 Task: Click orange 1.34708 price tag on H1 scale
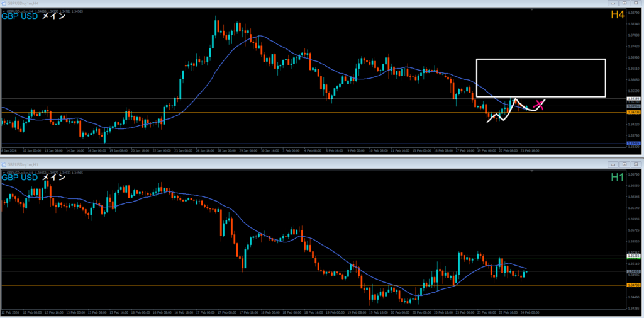pyautogui.click(x=633, y=285)
